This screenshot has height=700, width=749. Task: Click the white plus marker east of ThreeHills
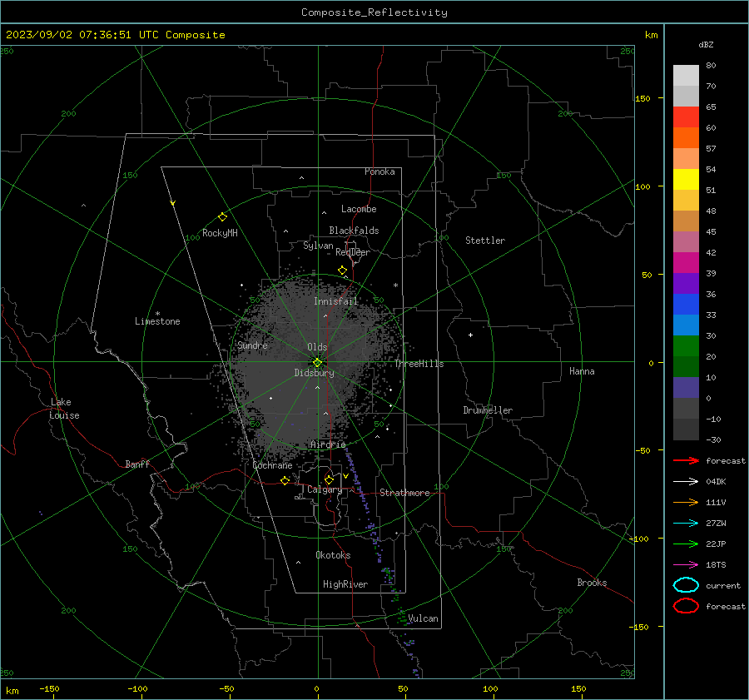470,335
